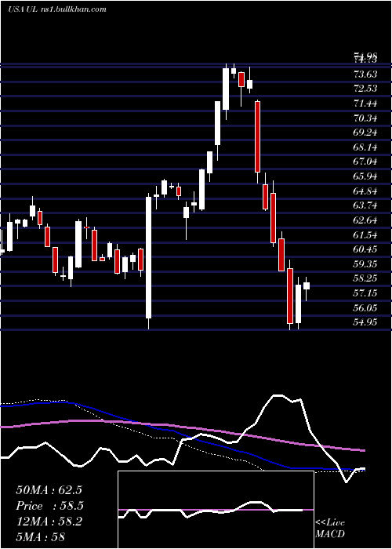Screen dimensions: 392x549
Task: Click the 60.45 price label
Action: coord(365,249)
